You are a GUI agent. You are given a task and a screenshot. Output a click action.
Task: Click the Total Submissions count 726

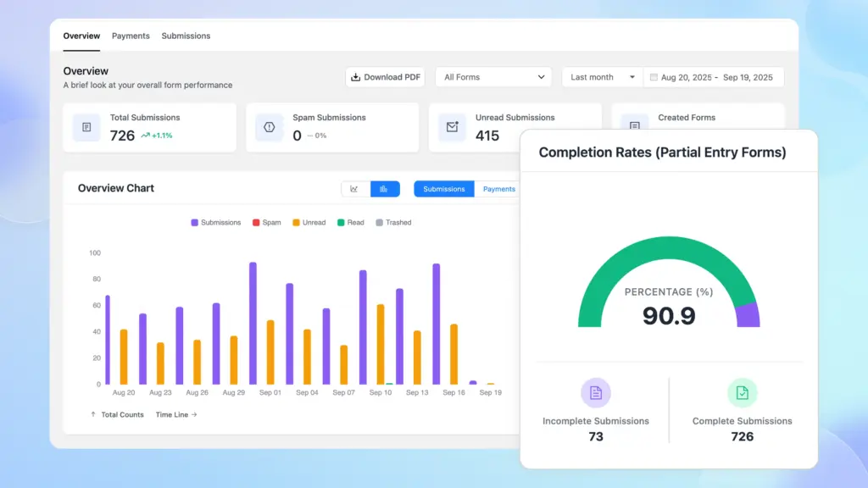point(122,136)
